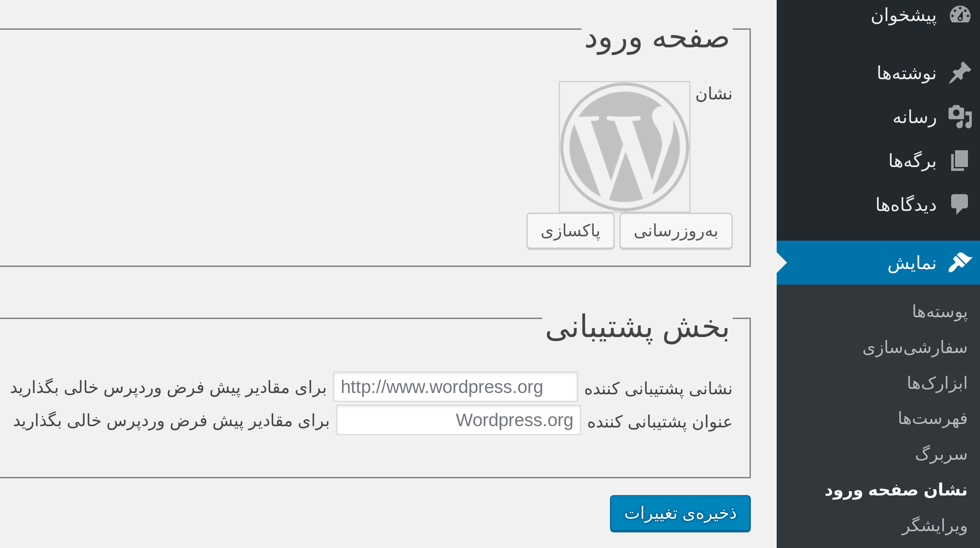
Task: Click the Dashboard gauge icon
Action: click(x=960, y=15)
